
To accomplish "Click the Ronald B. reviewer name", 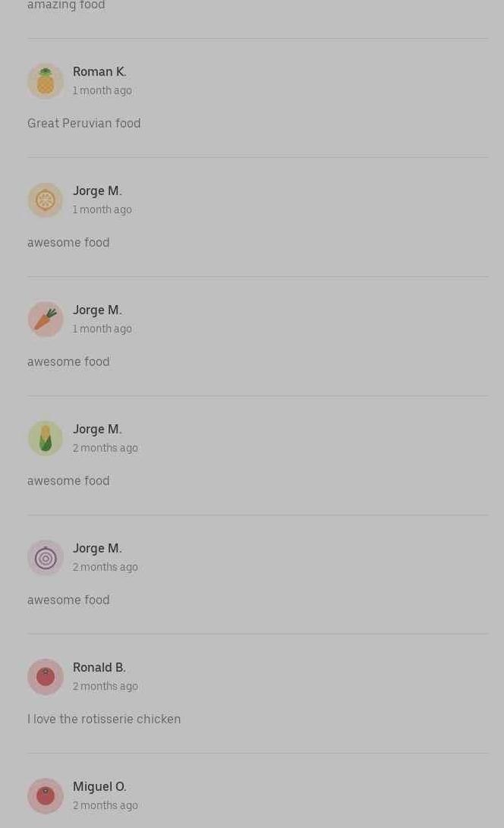I will 99,667.
